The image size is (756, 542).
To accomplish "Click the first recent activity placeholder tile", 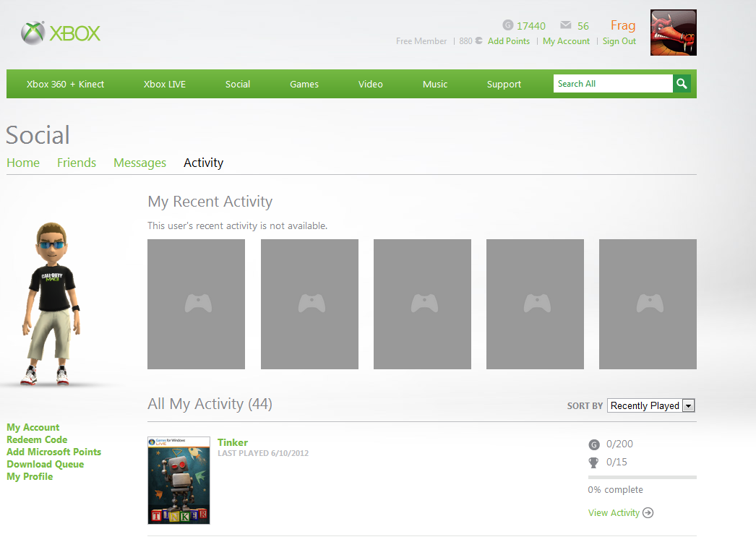I will (197, 304).
